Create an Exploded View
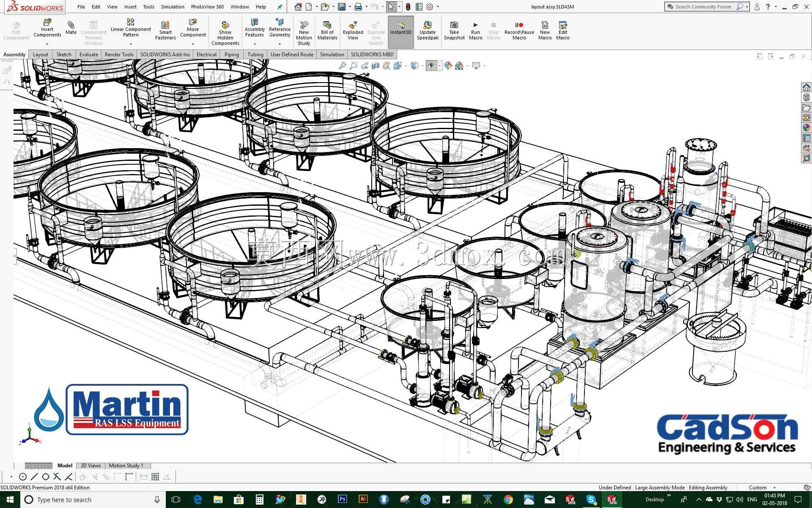 tap(353, 30)
